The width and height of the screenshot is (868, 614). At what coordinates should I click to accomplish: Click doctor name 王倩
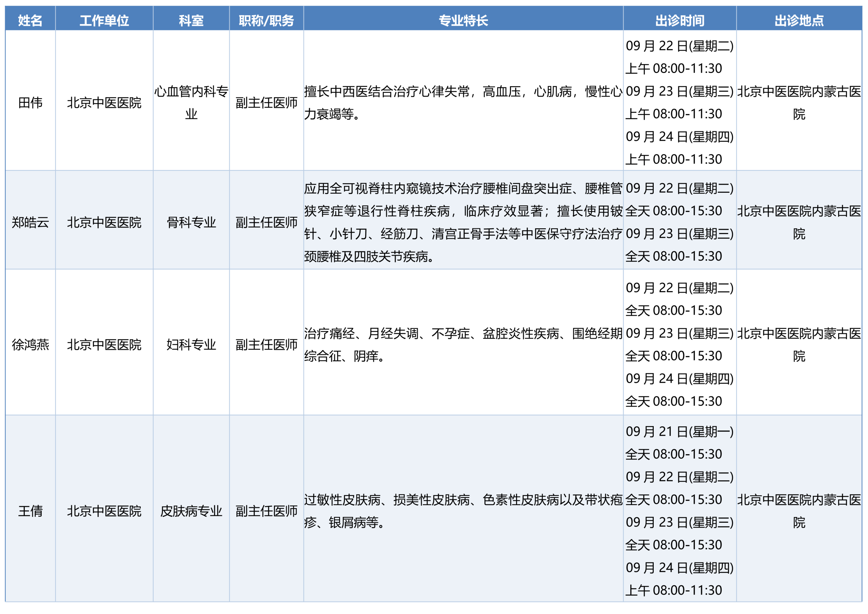coord(30,511)
